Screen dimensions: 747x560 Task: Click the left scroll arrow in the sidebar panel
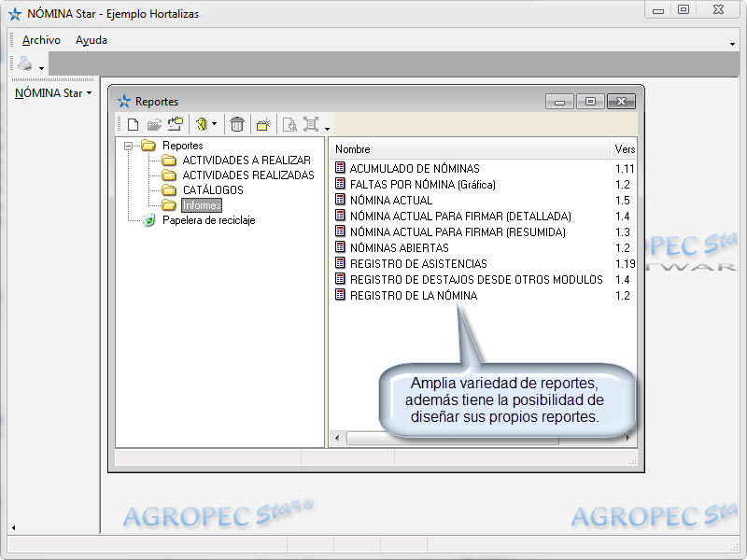click(x=13, y=527)
